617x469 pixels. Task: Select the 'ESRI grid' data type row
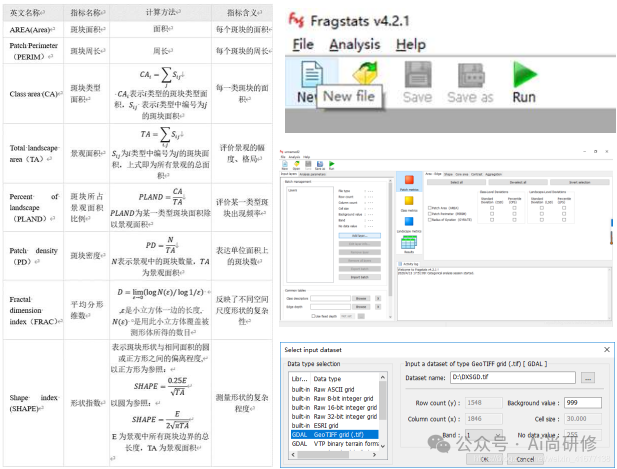(x=334, y=426)
